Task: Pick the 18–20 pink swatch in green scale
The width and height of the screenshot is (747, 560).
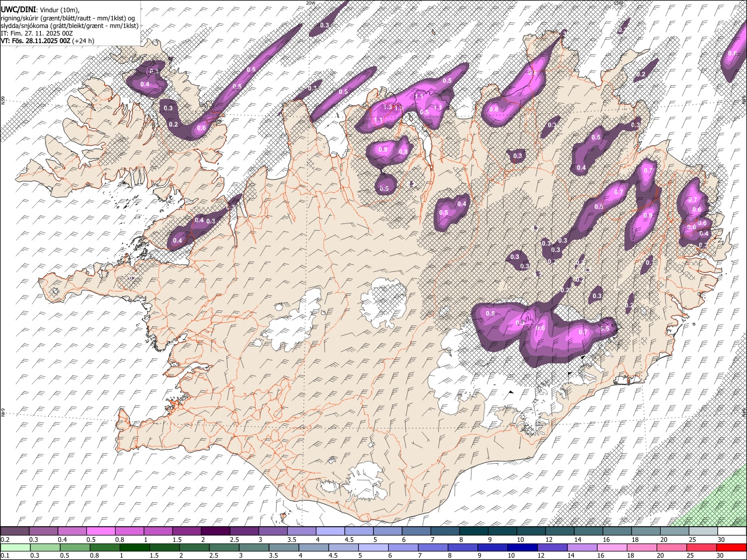Action: [643, 547]
